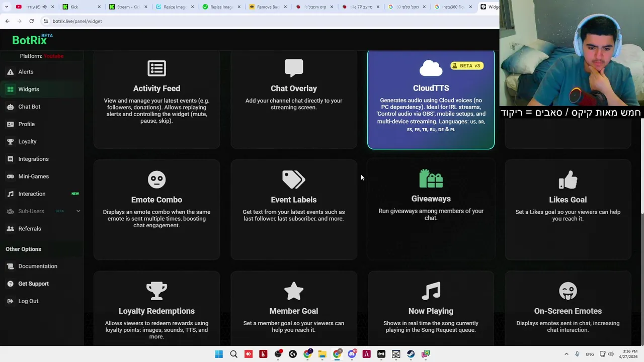The width and height of the screenshot is (644, 362).
Task: Click Profile card icon in sidebar
Action: coord(10,124)
